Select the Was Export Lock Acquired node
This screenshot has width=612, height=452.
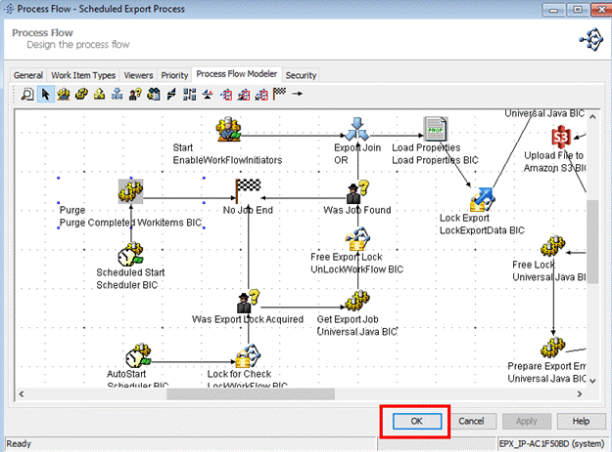[x=246, y=300]
